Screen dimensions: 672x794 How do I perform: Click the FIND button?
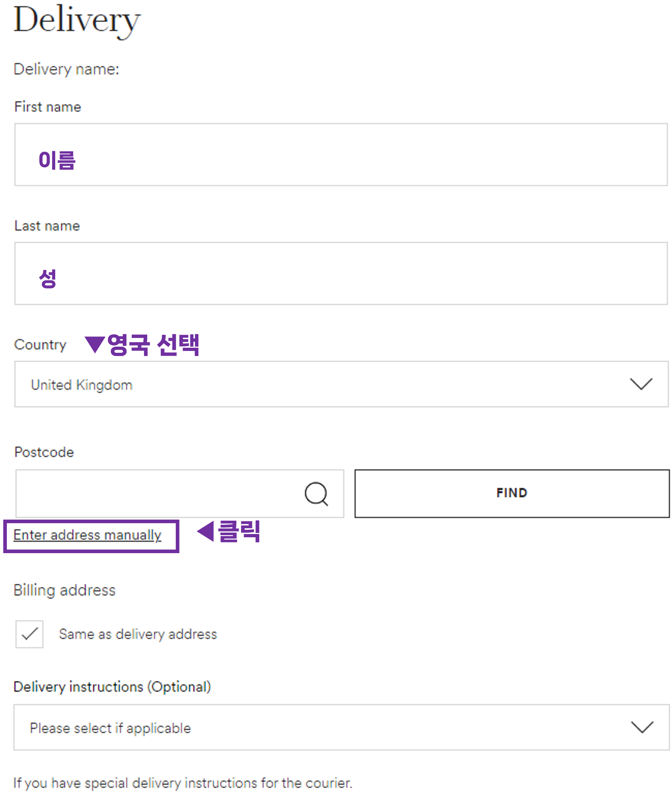pyautogui.click(x=512, y=493)
